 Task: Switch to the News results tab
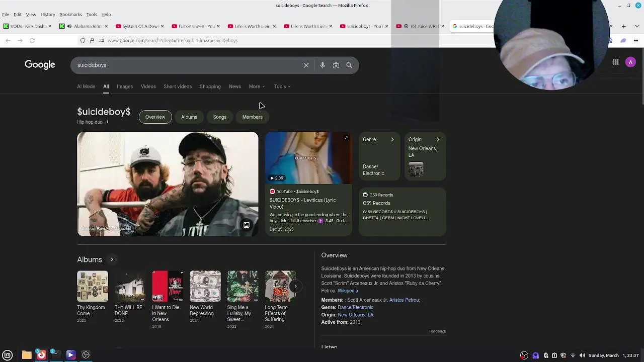tap(235, 86)
